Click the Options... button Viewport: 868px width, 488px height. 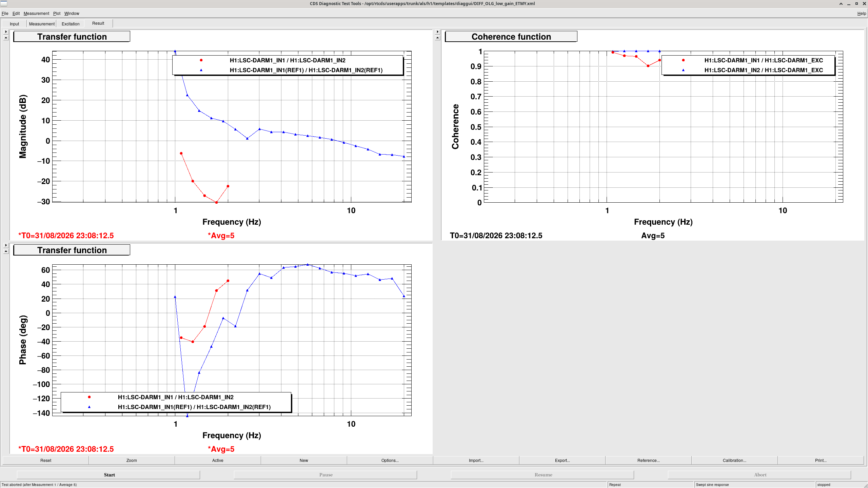[x=390, y=460]
